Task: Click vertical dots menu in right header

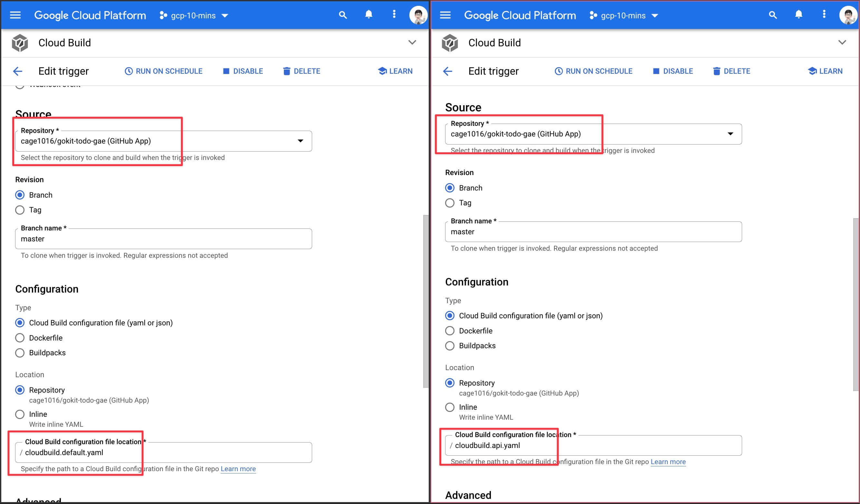Action: (x=824, y=14)
